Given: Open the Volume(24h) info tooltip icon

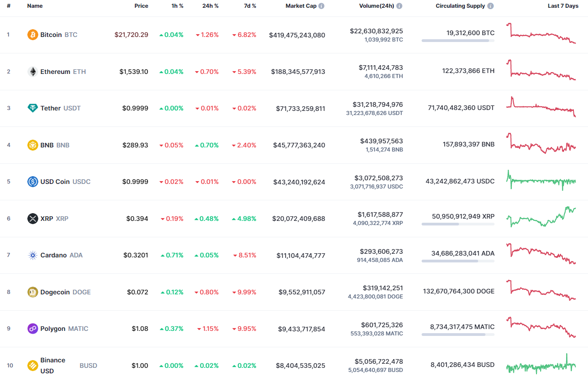Looking at the screenshot, I should pyautogui.click(x=400, y=5).
